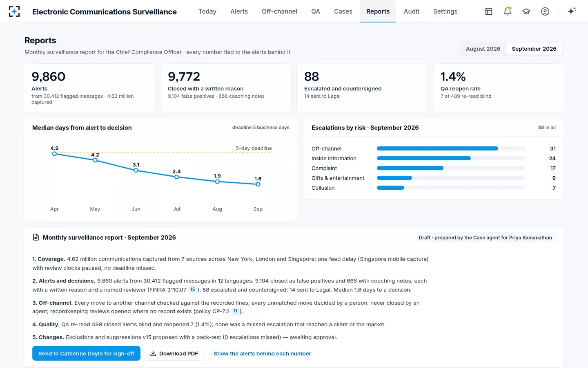Image resolution: width=588 pixels, height=368 pixels.
Task: Open the 9,860 Alerts card
Action: (x=89, y=88)
